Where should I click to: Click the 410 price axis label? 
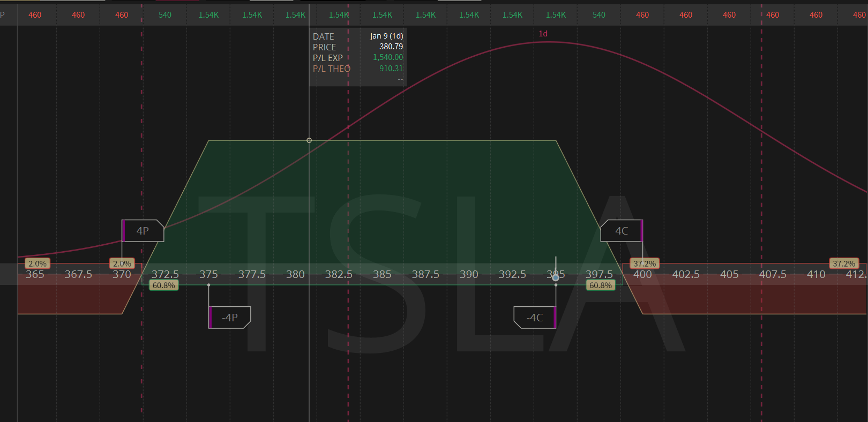pyautogui.click(x=816, y=274)
